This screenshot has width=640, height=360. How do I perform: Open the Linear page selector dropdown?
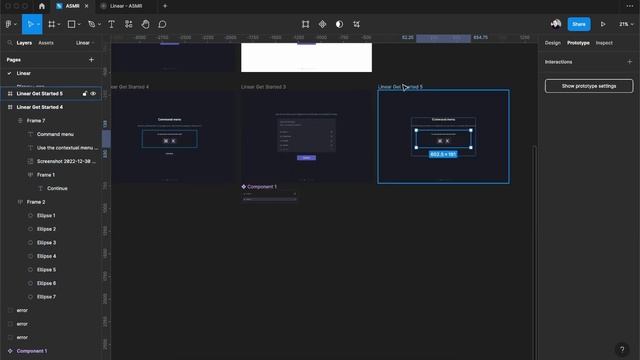pos(85,43)
